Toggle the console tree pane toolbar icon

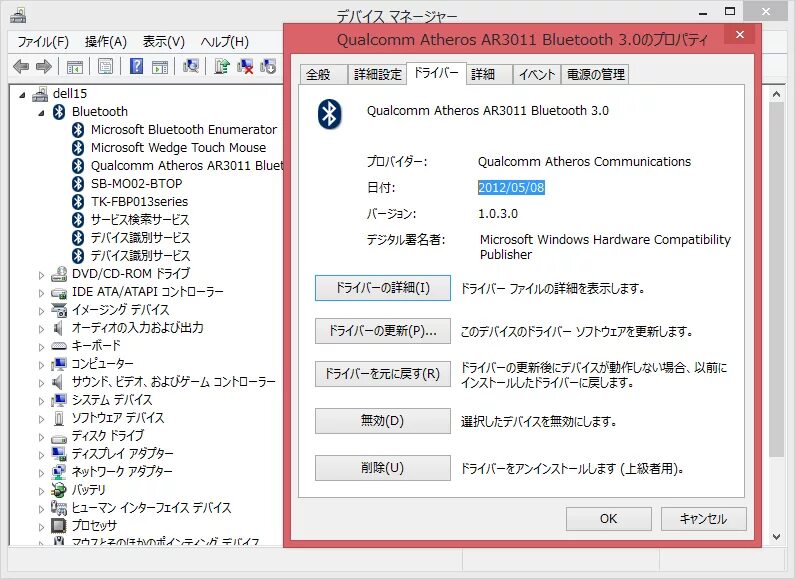[x=75, y=66]
